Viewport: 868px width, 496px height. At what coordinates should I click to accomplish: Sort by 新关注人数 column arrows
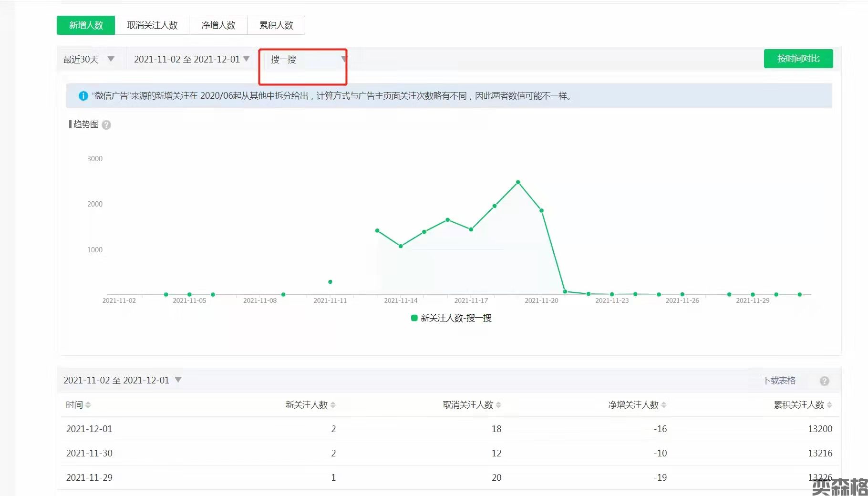coord(333,405)
